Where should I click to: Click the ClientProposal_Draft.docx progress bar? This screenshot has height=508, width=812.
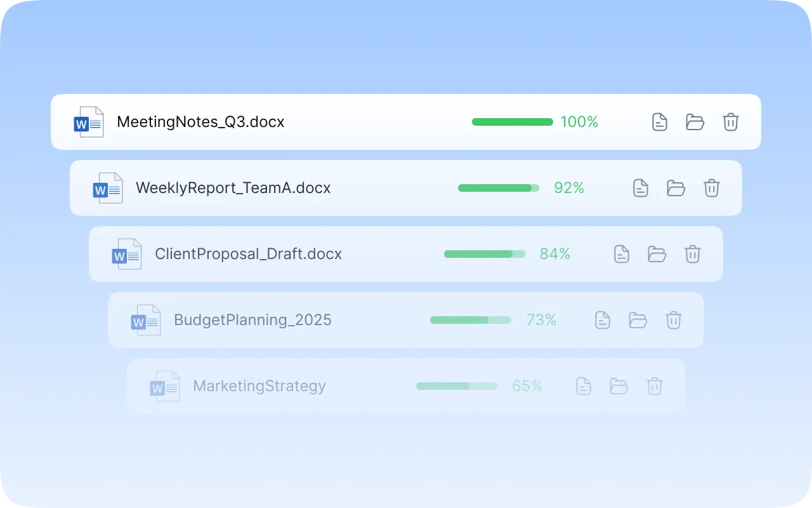[485, 254]
